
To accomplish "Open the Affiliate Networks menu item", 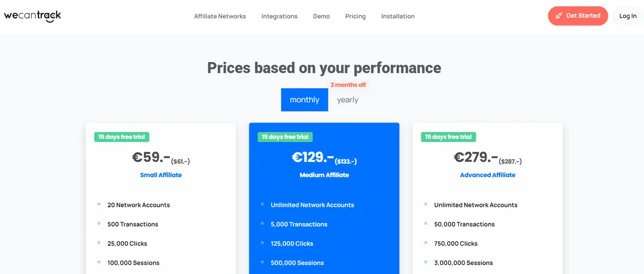I will click(220, 16).
